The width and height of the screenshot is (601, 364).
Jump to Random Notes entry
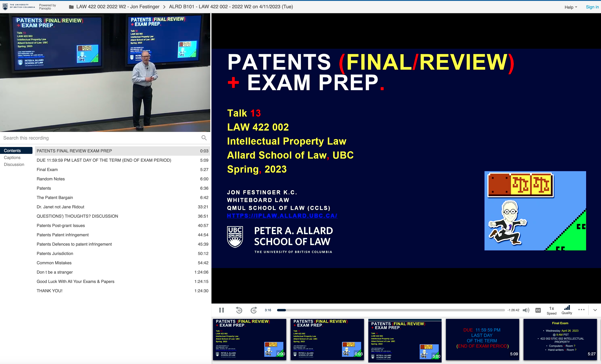122,179
